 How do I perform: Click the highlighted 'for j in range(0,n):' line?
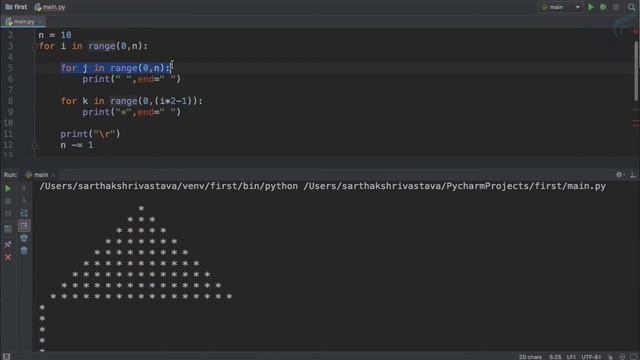(x=116, y=68)
